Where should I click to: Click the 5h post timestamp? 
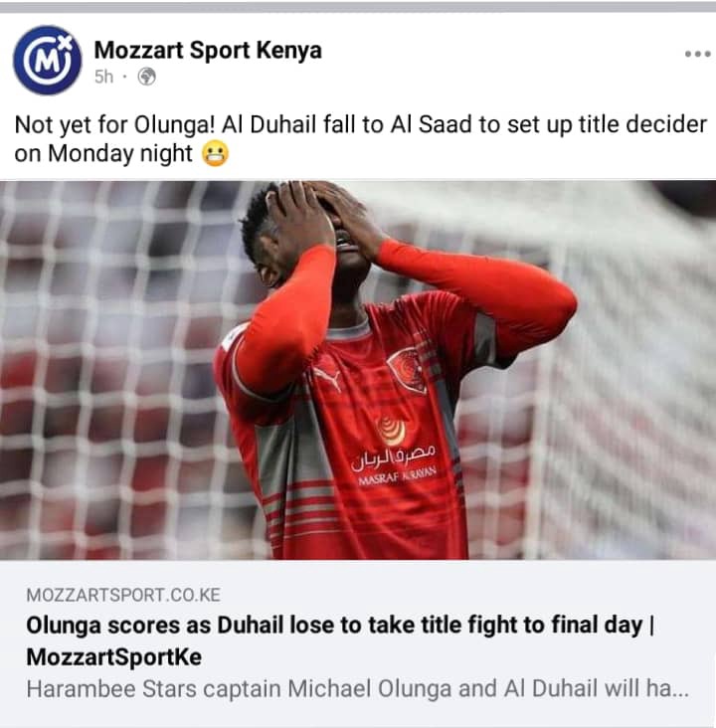tap(103, 77)
